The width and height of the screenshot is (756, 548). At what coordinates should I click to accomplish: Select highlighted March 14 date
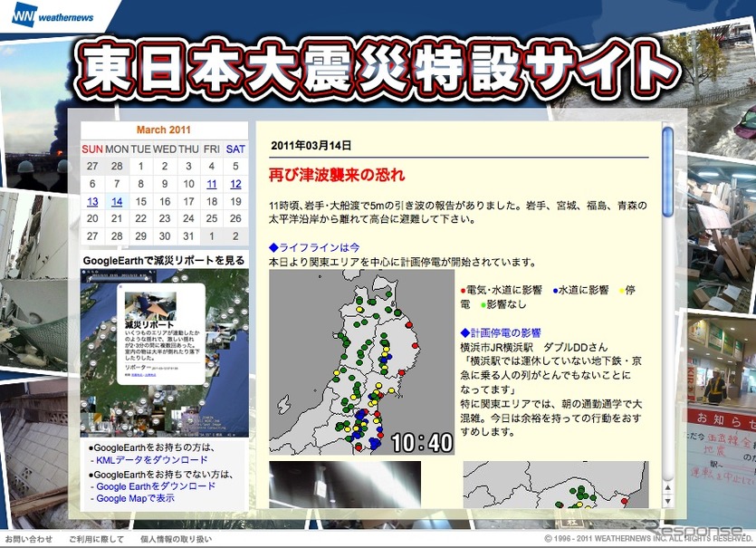click(x=117, y=201)
